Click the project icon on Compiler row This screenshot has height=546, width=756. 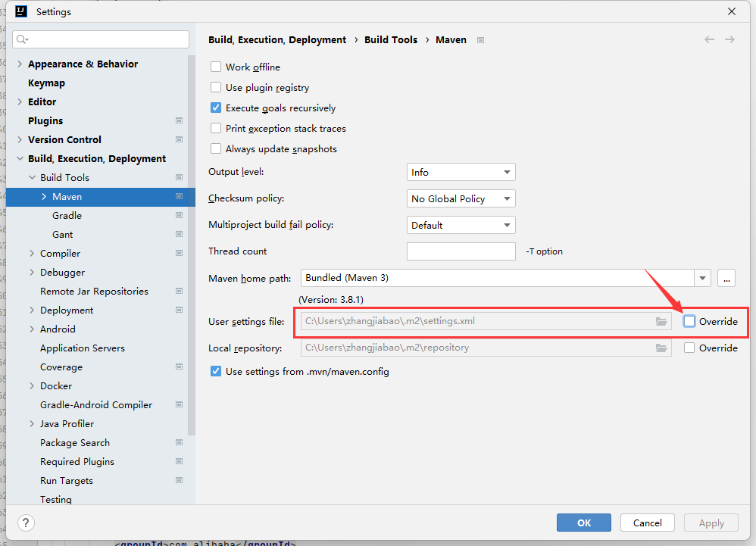[x=179, y=254]
